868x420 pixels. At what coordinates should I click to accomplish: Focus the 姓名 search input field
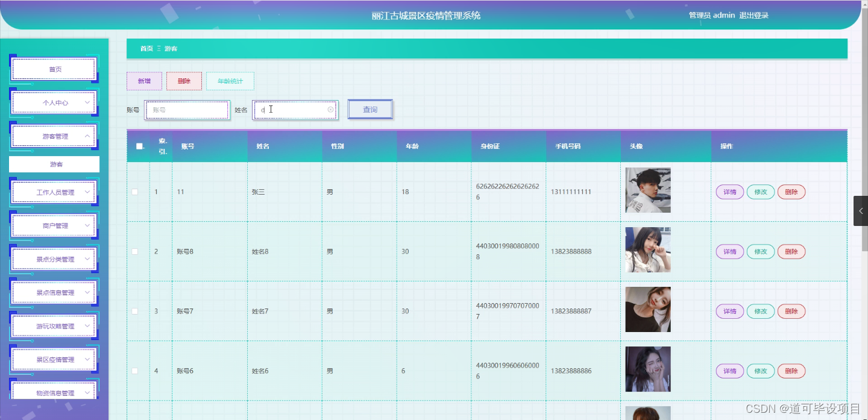(295, 110)
